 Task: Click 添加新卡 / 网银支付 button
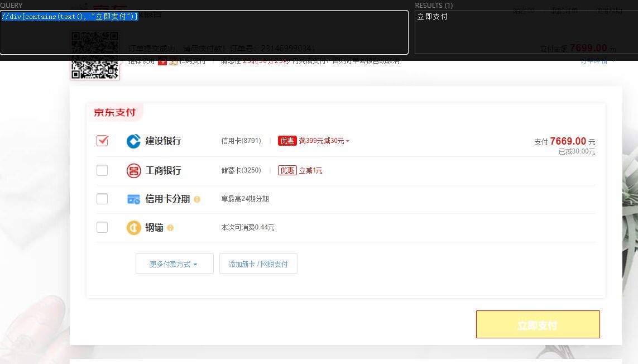coord(258,264)
